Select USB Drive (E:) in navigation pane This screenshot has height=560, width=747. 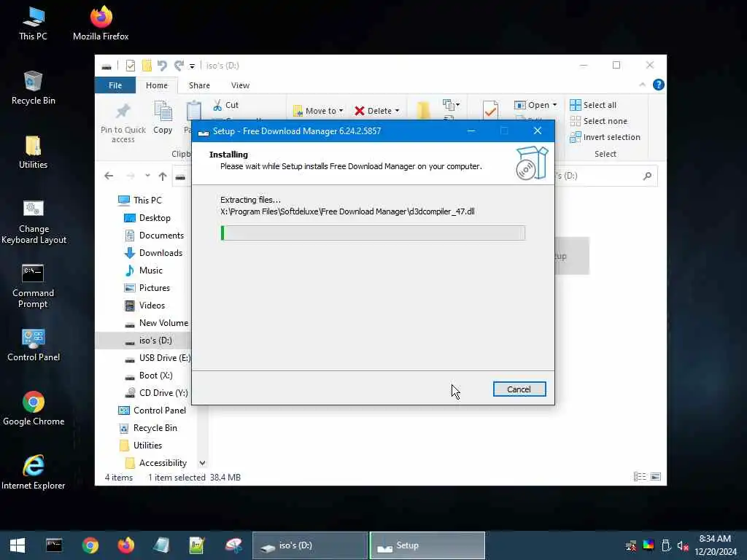tap(157, 357)
